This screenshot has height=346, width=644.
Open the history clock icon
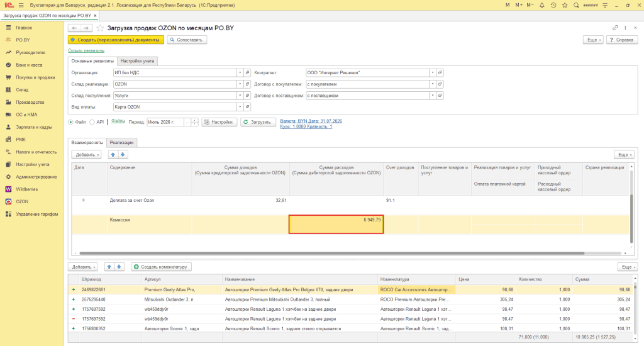tap(553, 5)
